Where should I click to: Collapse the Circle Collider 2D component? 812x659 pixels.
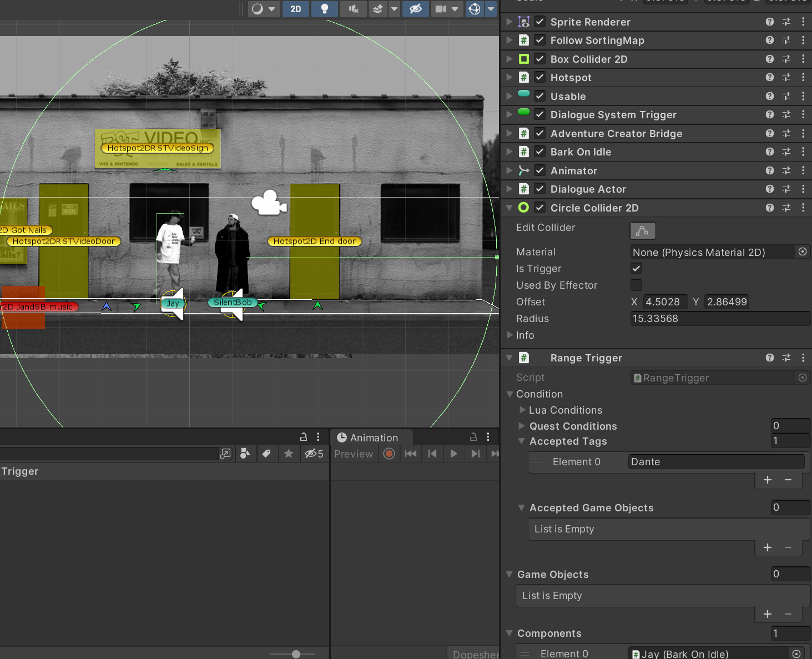[510, 208]
